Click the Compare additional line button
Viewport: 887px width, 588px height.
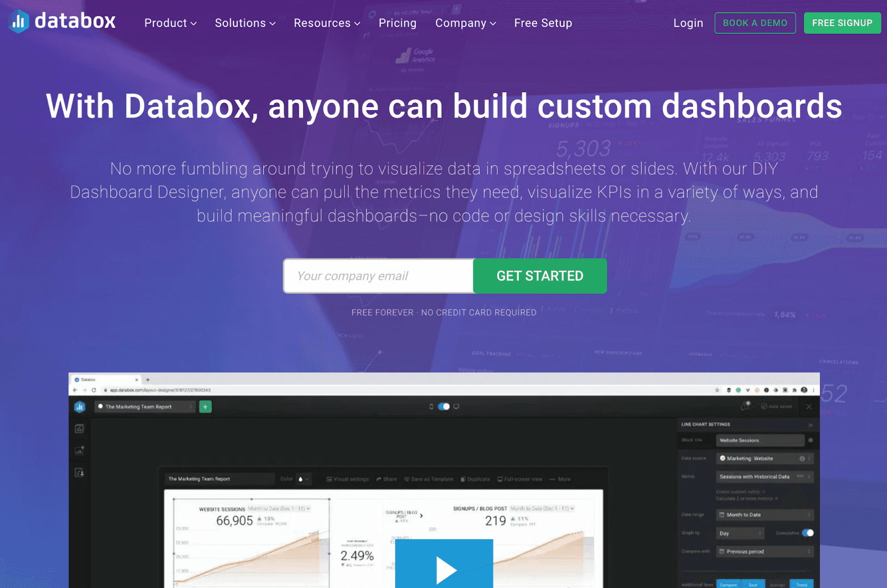click(x=728, y=584)
